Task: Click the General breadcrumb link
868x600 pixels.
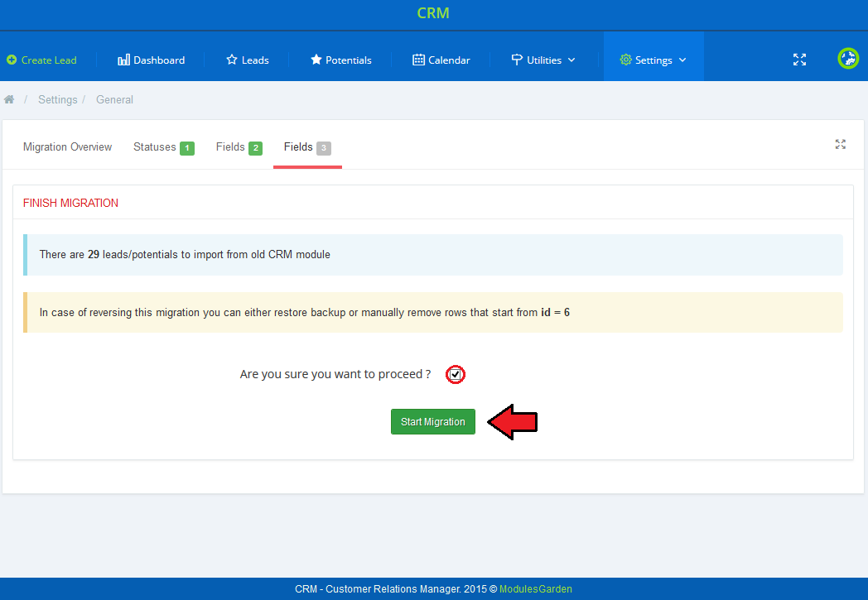Action: tap(114, 99)
